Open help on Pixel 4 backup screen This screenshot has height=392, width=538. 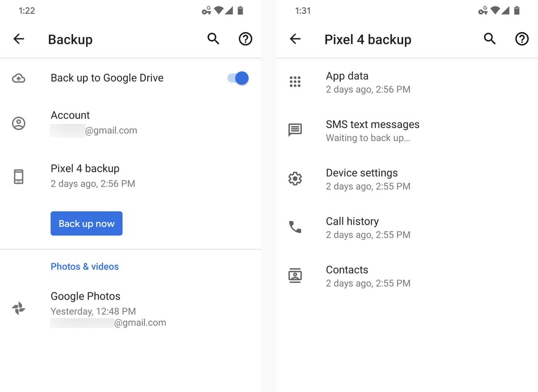pyautogui.click(x=521, y=39)
